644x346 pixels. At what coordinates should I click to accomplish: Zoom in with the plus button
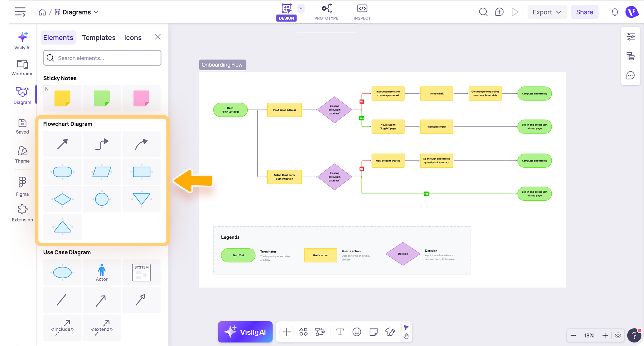point(605,335)
